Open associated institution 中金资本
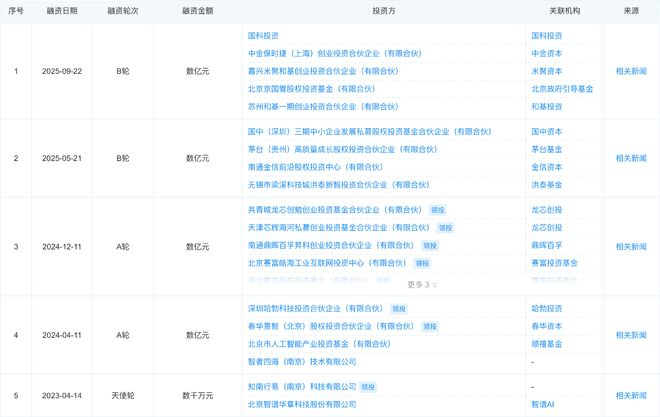660x417 pixels. (x=546, y=53)
